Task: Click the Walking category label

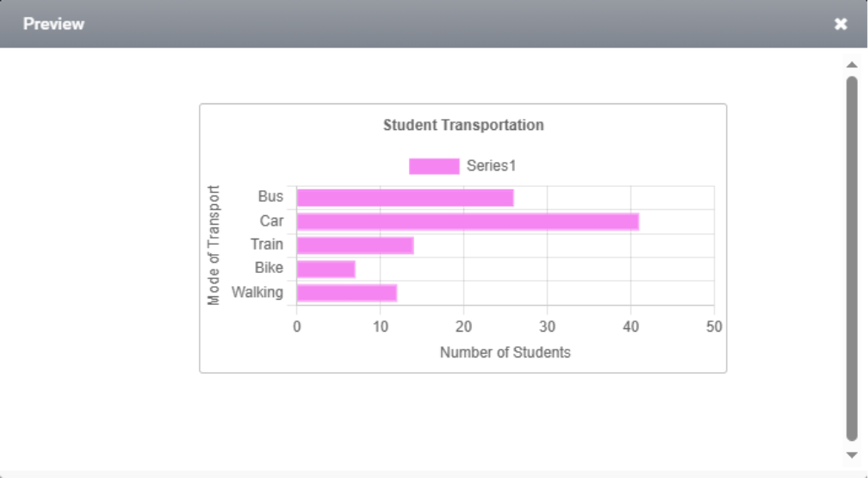Action: [x=257, y=292]
